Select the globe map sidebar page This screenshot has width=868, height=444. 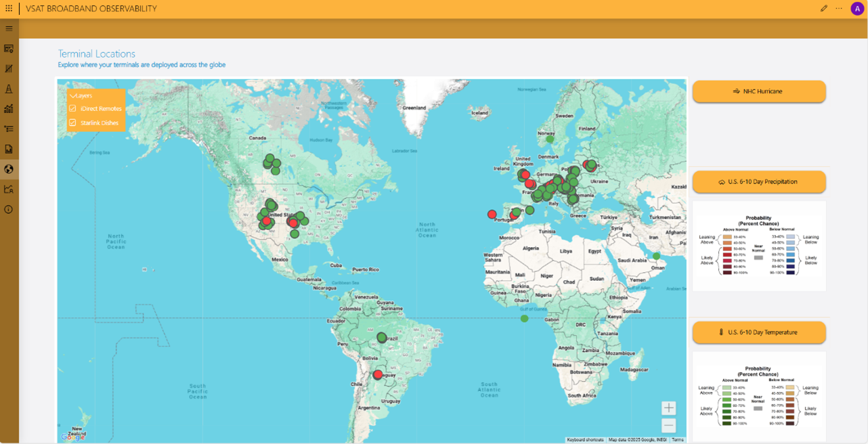[x=9, y=169]
